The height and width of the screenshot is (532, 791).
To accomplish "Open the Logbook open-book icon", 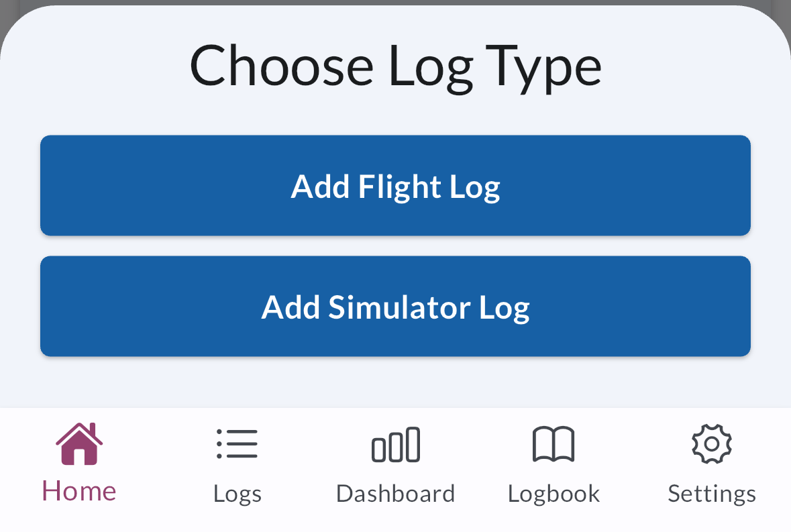I will [x=553, y=444].
